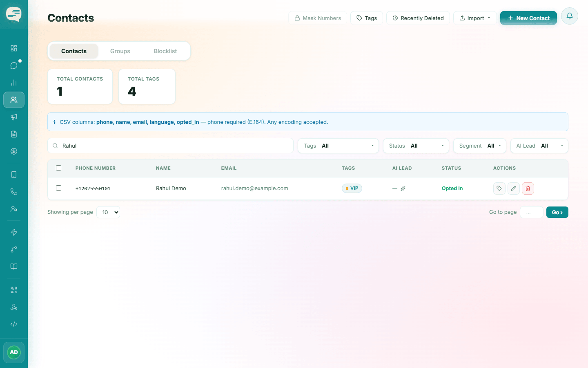This screenshot has height=368, width=588.
Task: Check the box for +12025550101 row
Action: point(59,188)
